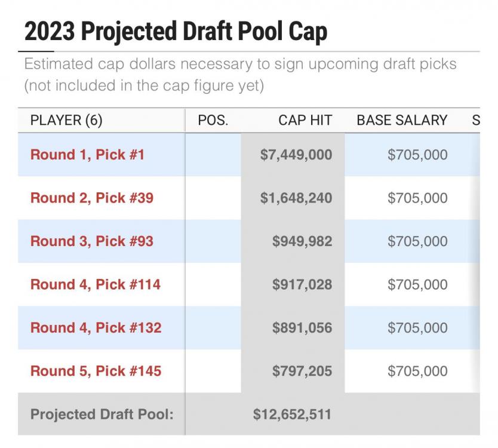Viewport: 498px width, 448px height.
Task: Click the Projected Draft Pool row label
Action: [102, 414]
